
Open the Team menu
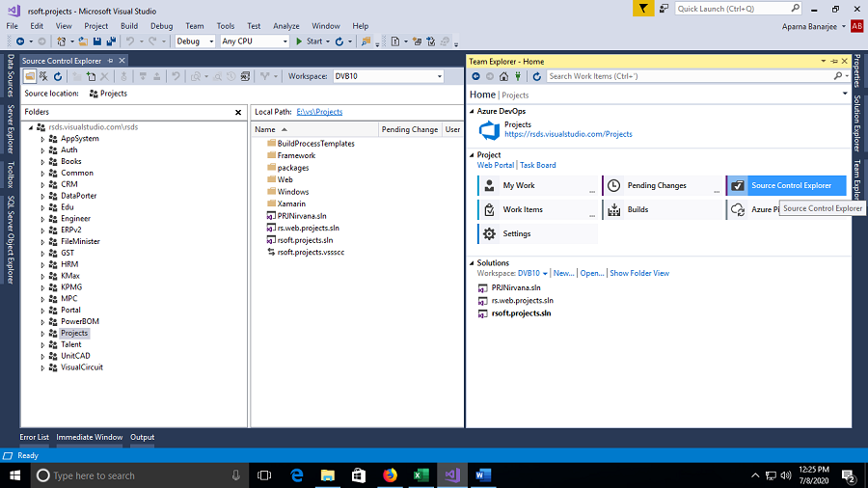(194, 26)
